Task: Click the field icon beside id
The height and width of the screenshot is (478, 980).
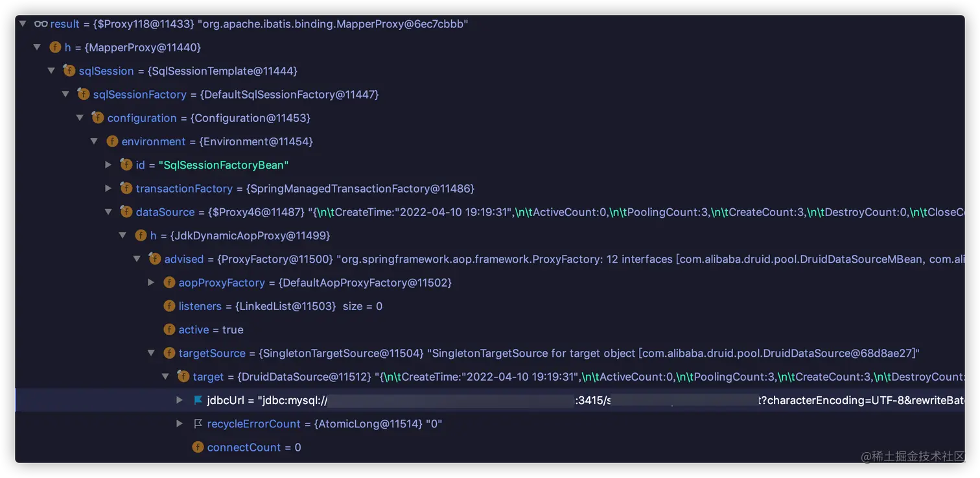Action: [126, 165]
